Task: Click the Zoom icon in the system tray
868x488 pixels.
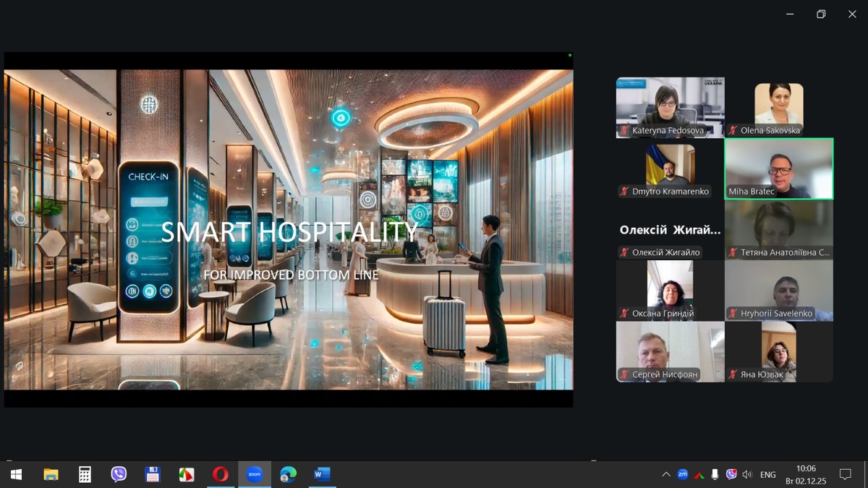Action: [682, 474]
